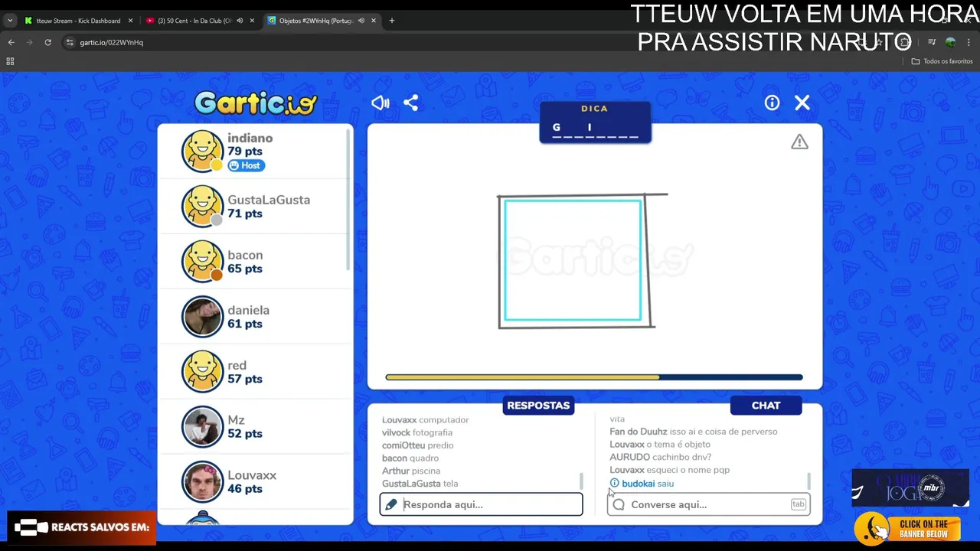Click red's player avatar
980x551 pixels.
pos(202,372)
